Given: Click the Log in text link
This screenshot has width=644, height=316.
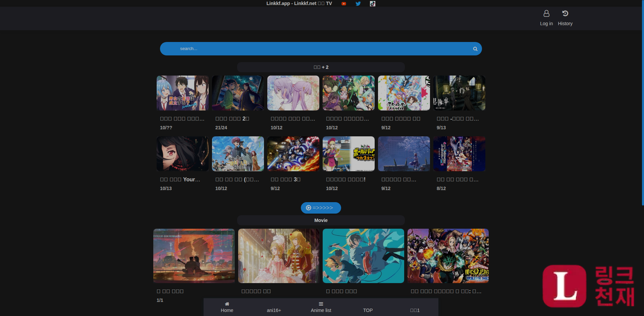Looking at the screenshot, I should (546, 24).
